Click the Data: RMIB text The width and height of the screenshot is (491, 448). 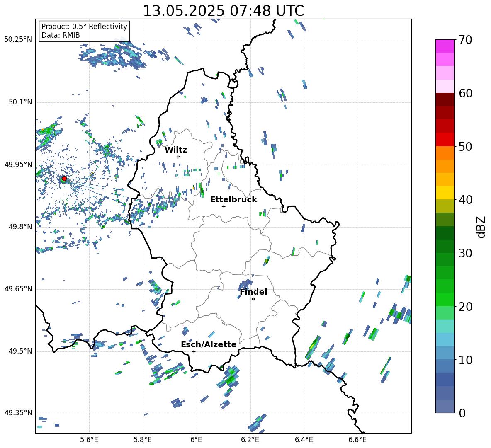tap(61, 35)
